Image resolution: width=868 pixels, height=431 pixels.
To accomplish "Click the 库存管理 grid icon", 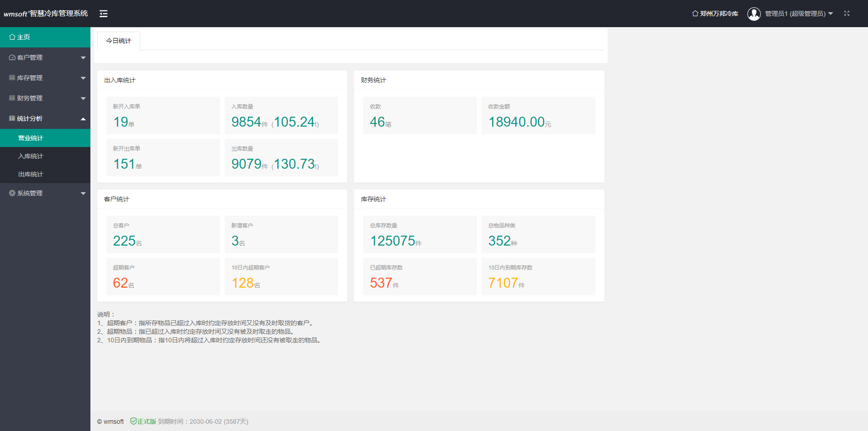I will (12, 78).
